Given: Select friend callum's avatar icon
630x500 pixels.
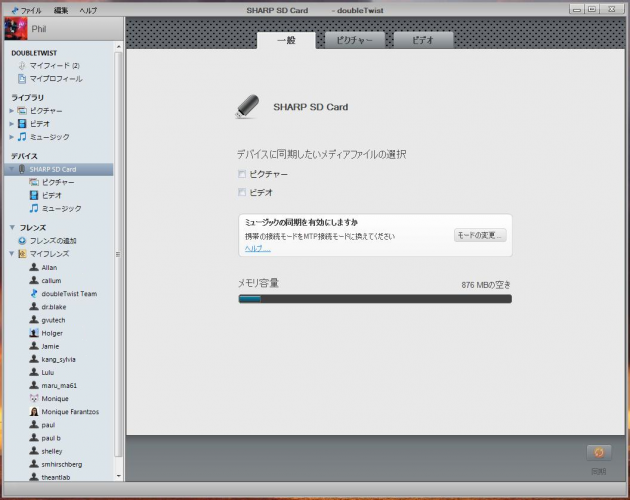Looking at the screenshot, I should click(34, 280).
